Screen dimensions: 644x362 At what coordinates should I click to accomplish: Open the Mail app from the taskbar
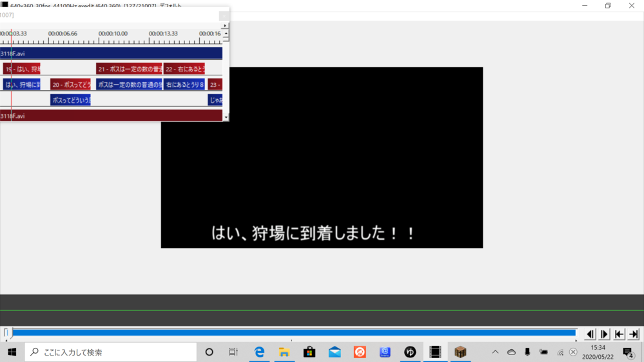335,352
